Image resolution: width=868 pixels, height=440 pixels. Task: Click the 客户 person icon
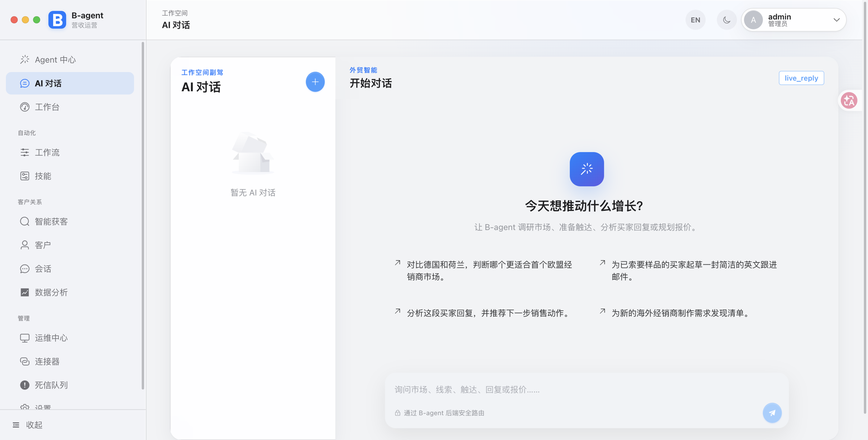click(x=25, y=245)
